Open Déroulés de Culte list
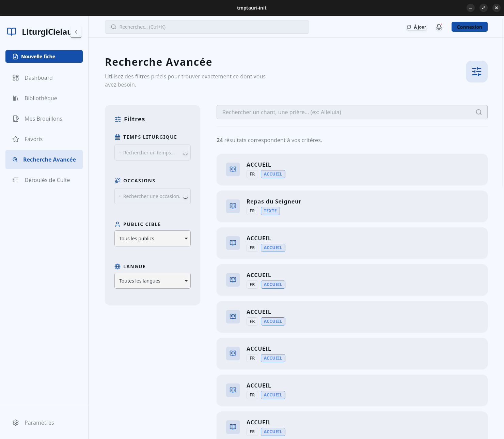 47,180
